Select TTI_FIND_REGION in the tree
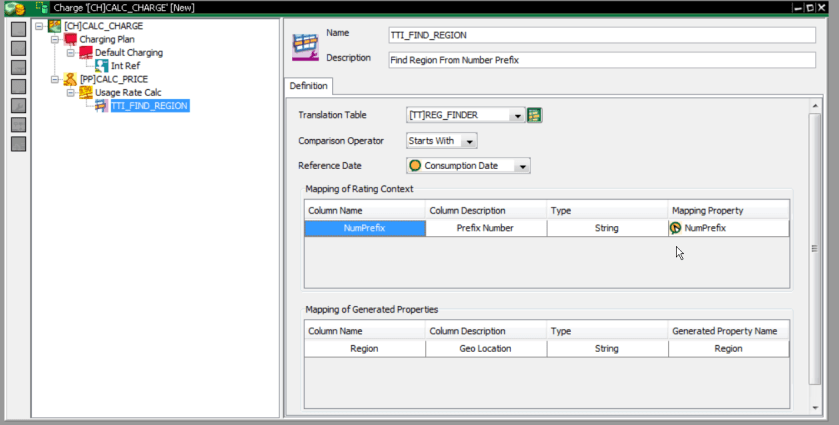The width and height of the screenshot is (839, 425). (148, 105)
